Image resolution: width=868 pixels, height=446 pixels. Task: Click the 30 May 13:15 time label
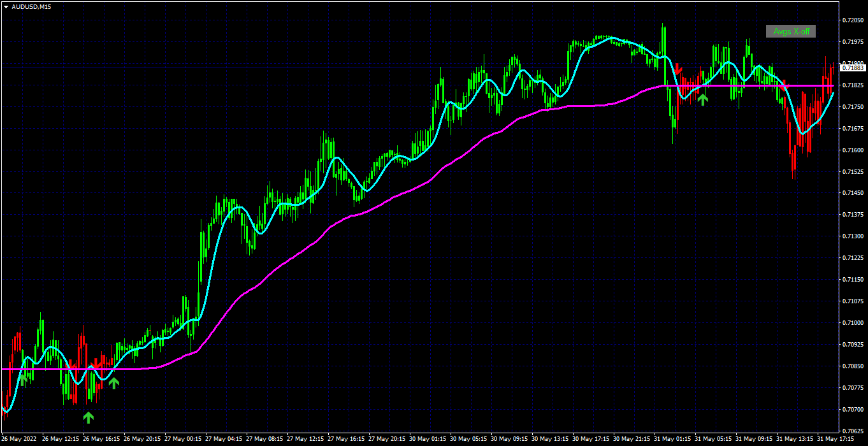coord(549,440)
